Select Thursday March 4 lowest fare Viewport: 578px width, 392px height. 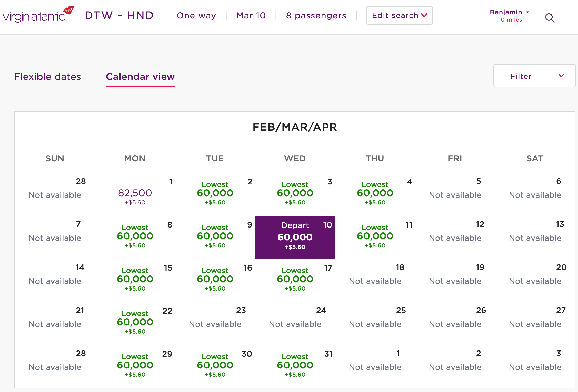tap(375, 194)
